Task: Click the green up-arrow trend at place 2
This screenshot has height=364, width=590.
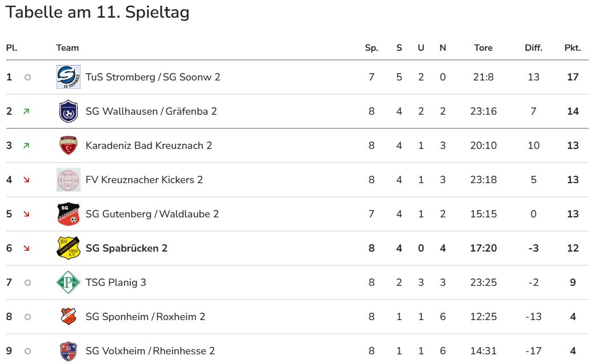Action: tap(27, 111)
